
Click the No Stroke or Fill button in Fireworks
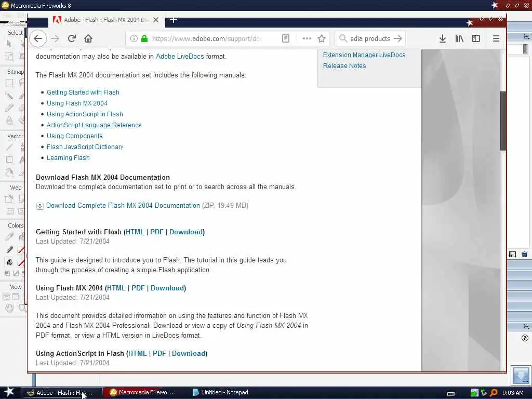pyautogui.click(x=16, y=273)
